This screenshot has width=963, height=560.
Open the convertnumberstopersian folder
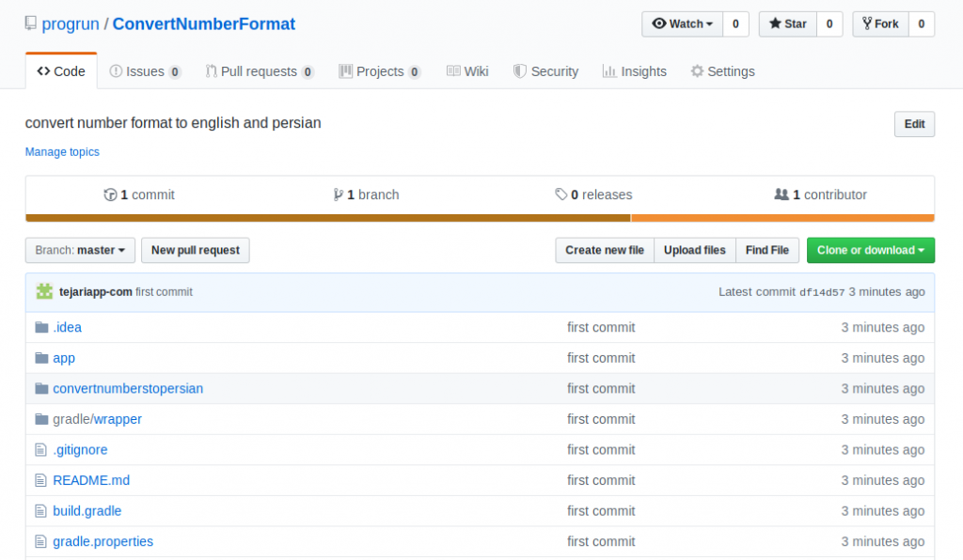128,389
